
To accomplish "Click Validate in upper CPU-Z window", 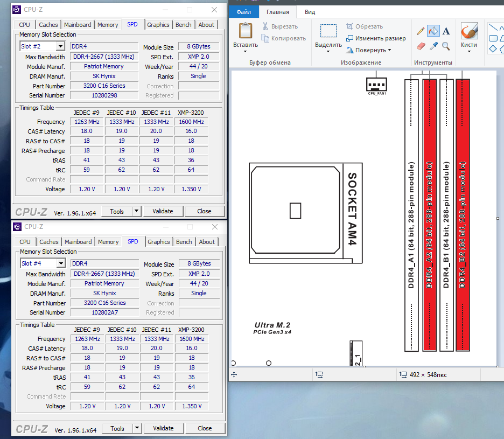I will click(163, 211).
